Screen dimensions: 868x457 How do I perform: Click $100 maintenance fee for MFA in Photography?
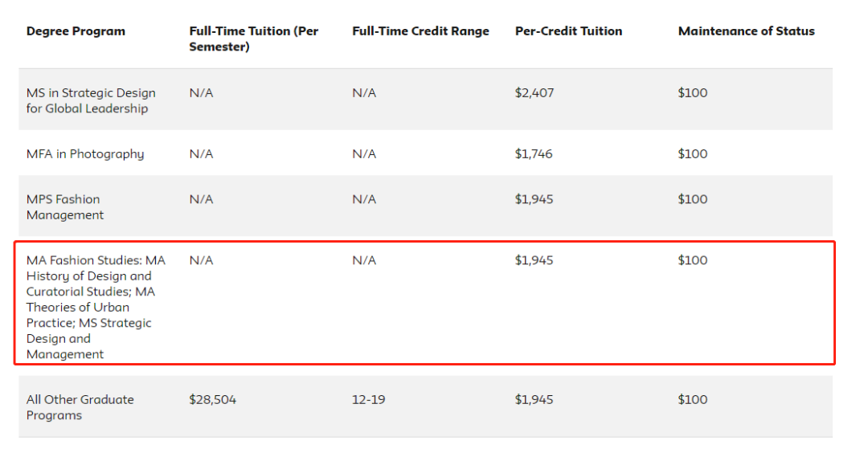693,154
